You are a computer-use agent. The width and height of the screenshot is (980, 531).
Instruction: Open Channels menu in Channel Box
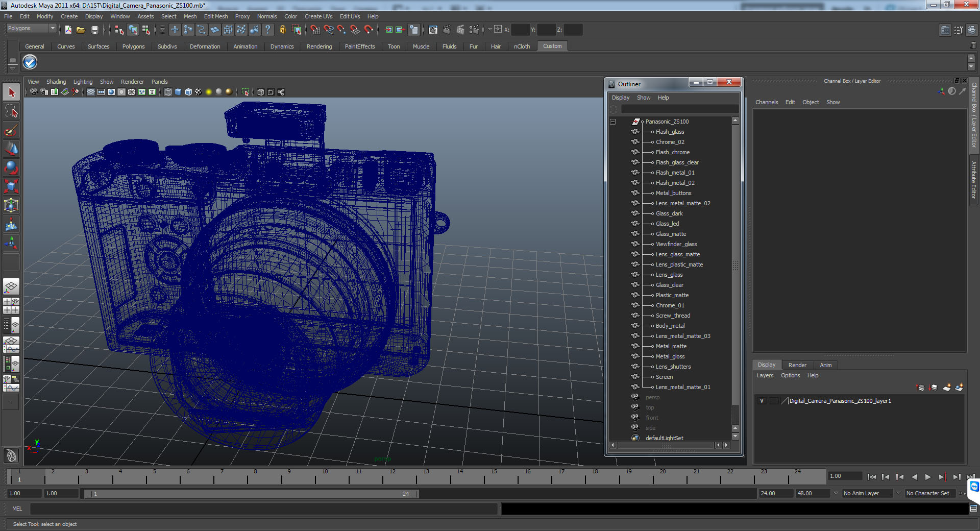(x=767, y=102)
